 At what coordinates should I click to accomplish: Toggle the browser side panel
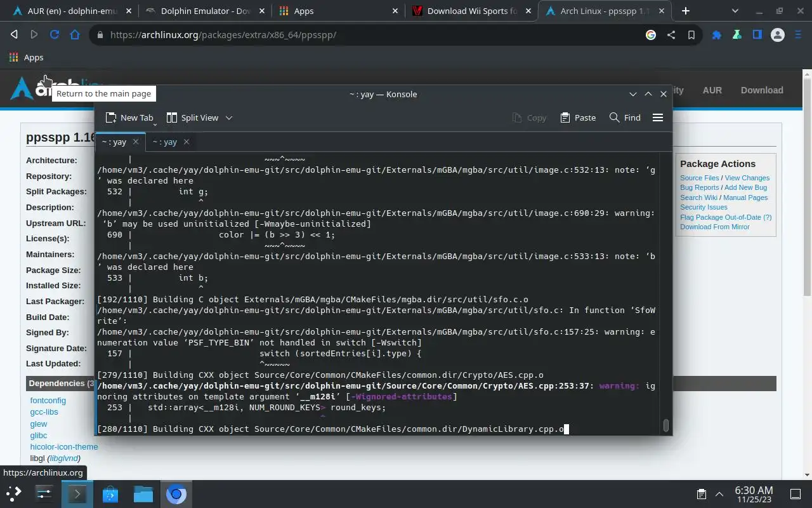757,35
